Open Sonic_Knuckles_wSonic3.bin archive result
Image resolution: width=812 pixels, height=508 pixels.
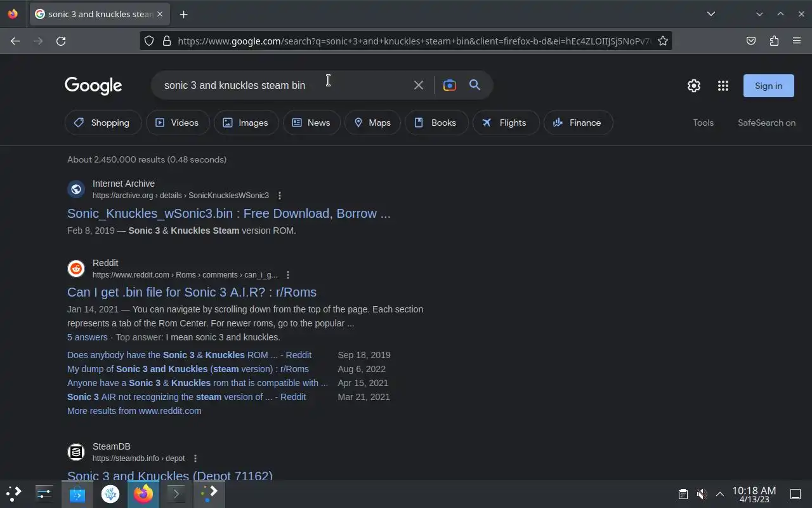tap(229, 213)
